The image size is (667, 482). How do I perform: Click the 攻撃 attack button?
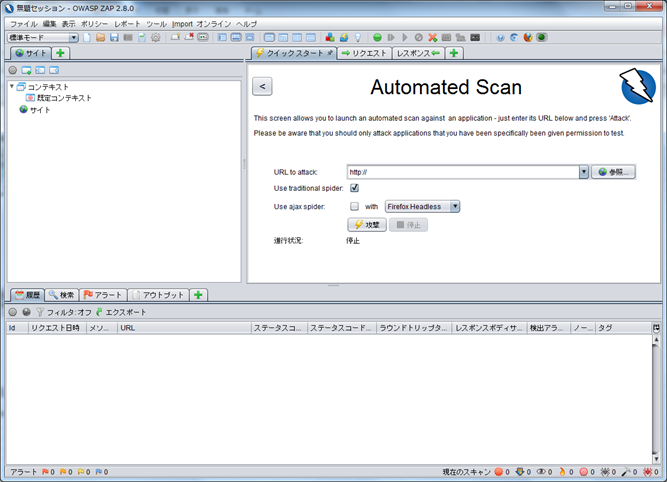pyautogui.click(x=367, y=225)
